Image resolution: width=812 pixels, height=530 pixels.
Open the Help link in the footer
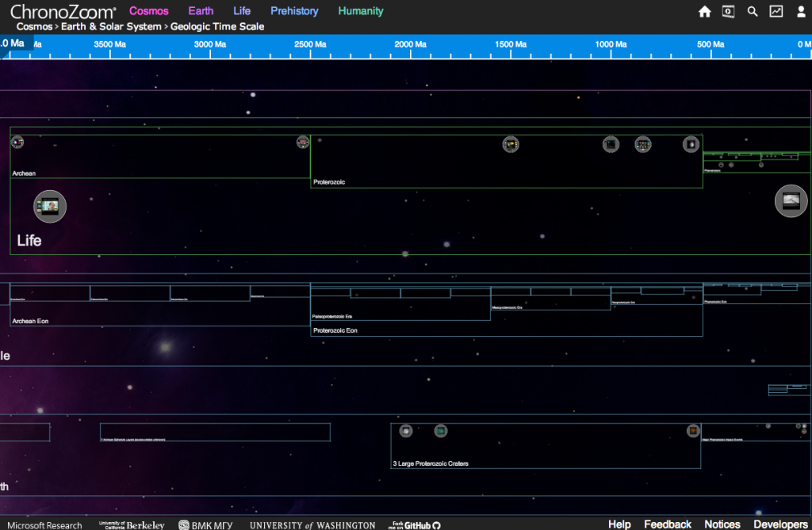[x=619, y=524]
